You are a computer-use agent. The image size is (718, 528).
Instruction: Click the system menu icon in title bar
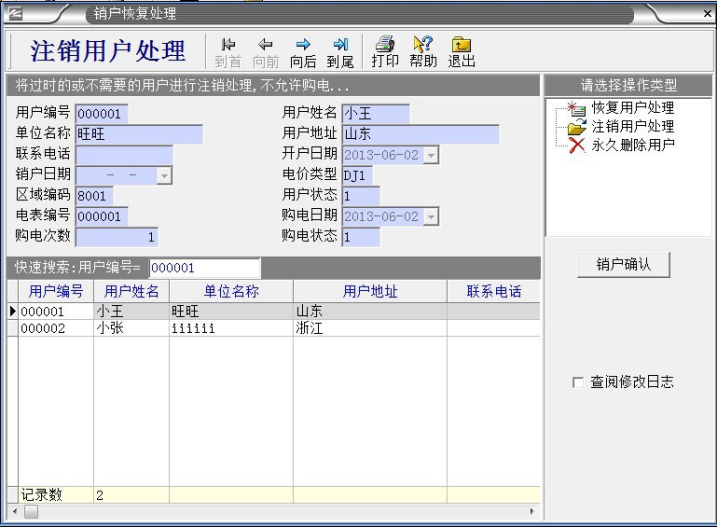(16, 13)
